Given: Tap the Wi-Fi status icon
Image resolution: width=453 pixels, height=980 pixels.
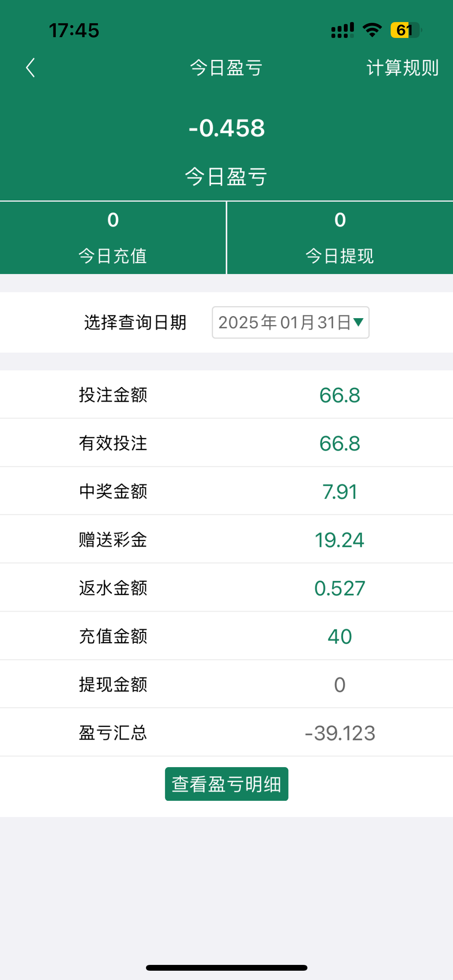Looking at the screenshot, I should (x=372, y=30).
